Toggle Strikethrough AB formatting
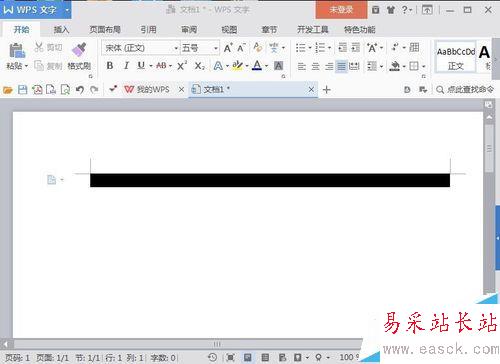 (x=161, y=66)
